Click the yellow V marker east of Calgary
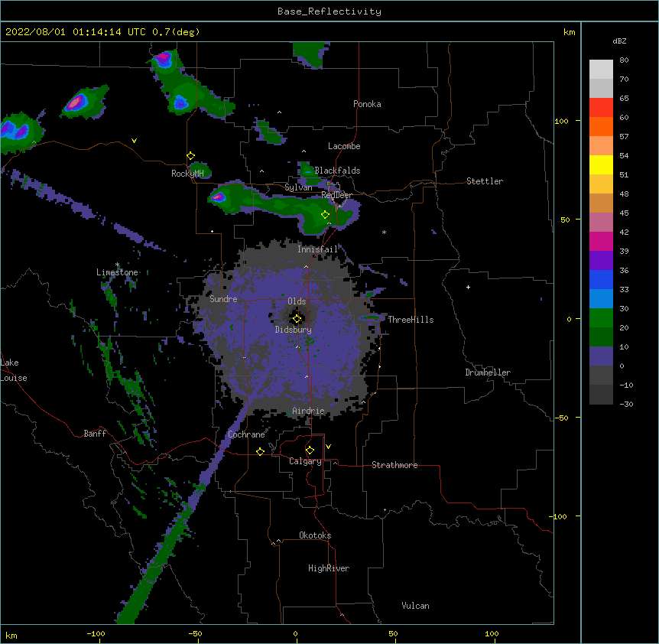 coord(328,447)
